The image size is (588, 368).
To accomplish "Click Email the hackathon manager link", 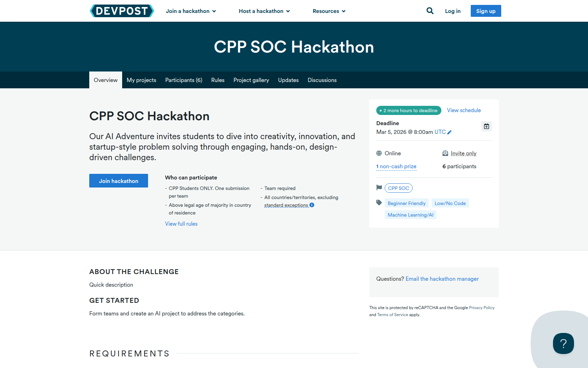I will [442, 279].
